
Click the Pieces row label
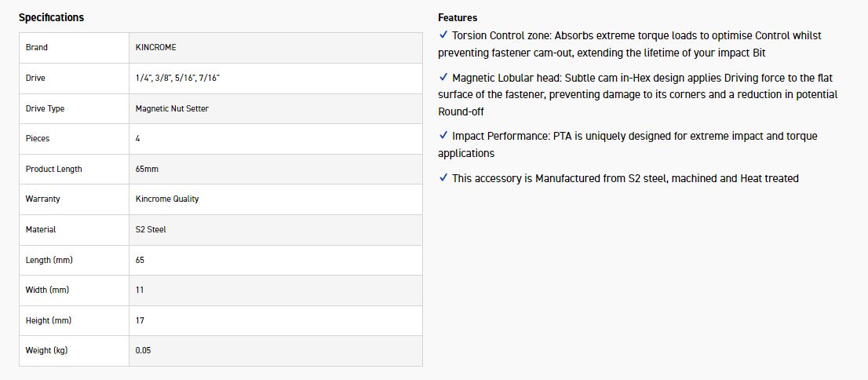click(x=38, y=139)
